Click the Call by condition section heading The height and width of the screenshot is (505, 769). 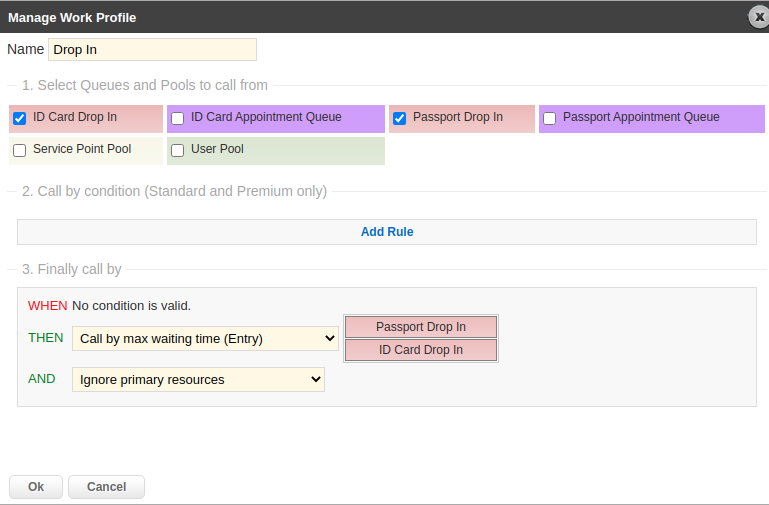[174, 191]
